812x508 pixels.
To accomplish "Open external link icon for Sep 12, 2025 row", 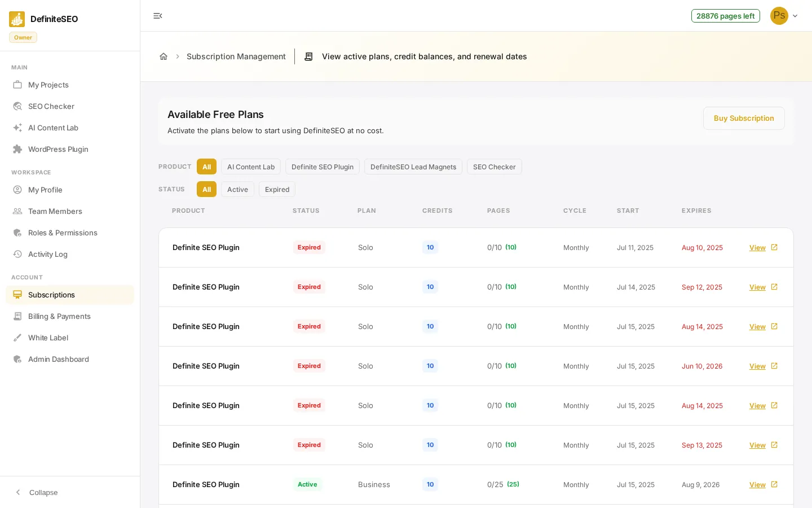I will (x=774, y=287).
